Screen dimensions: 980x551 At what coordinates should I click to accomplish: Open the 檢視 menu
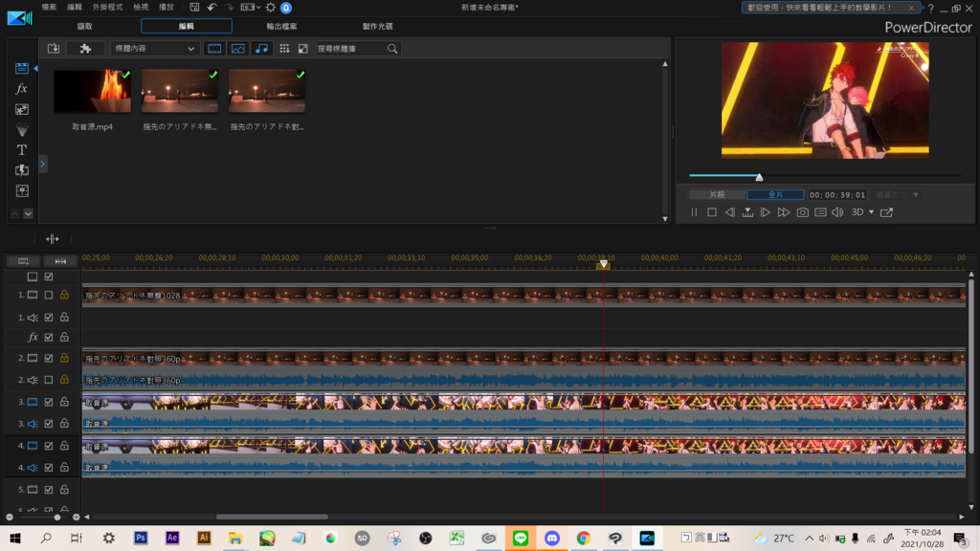(x=142, y=8)
